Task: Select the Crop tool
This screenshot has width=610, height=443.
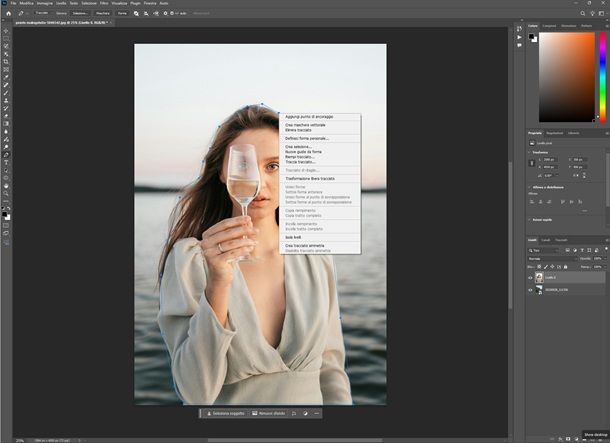Action: pos(6,62)
